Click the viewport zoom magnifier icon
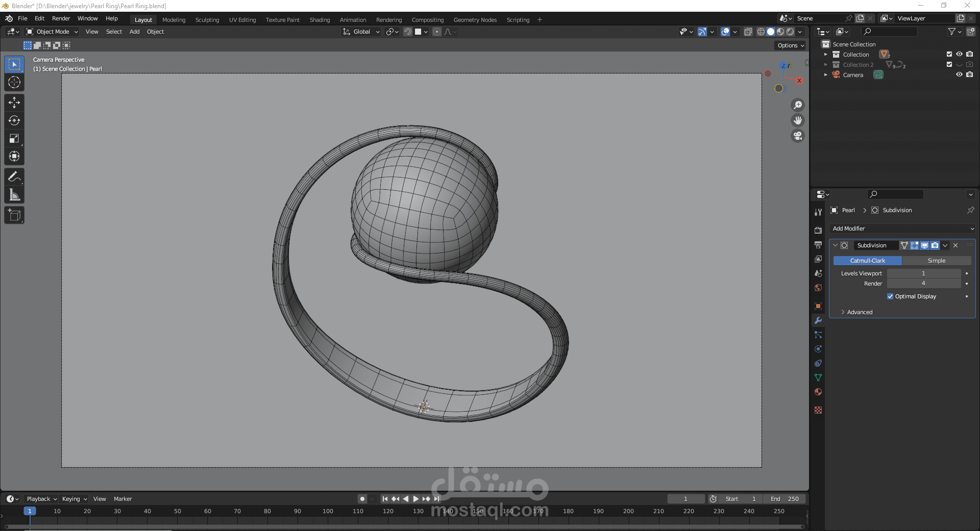 point(797,105)
